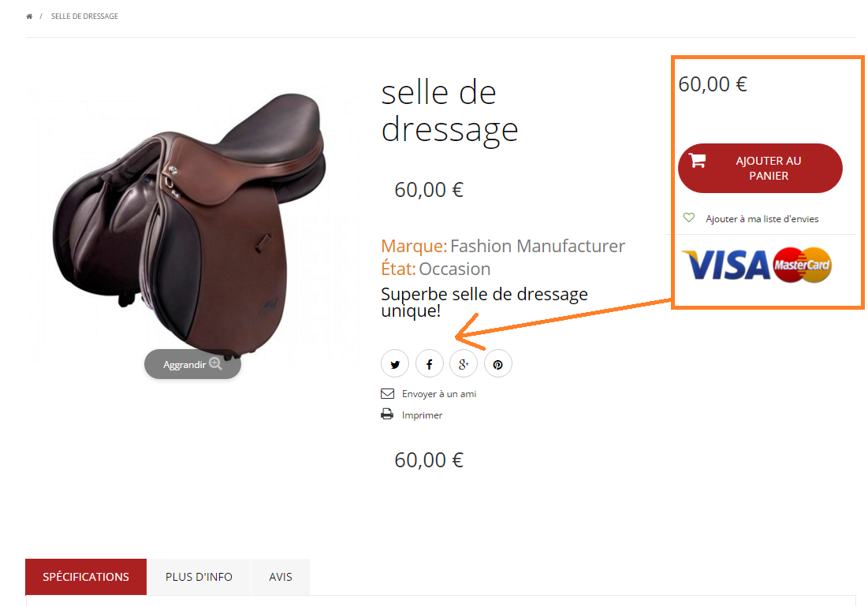868x606 pixels.
Task: Switch to the Plus d'info tab
Action: coord(199,577)
